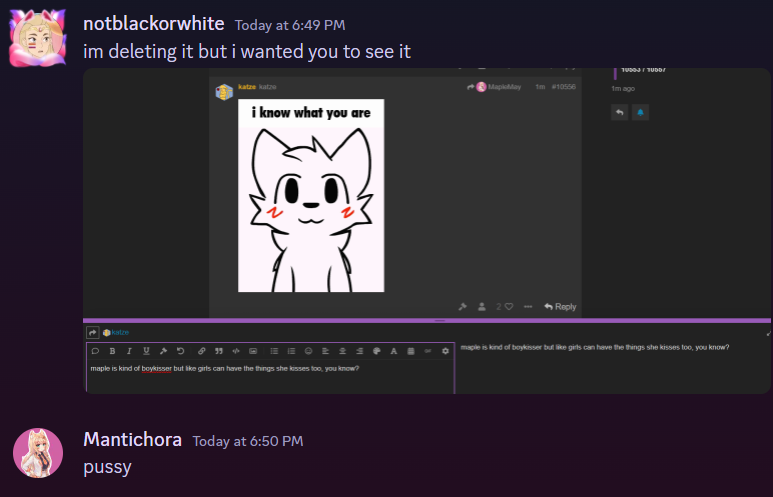Image resolution: width=773 pixels, height=497 pixels.
Task: Like katze's post with the heart icon
Action: (509, 307)
